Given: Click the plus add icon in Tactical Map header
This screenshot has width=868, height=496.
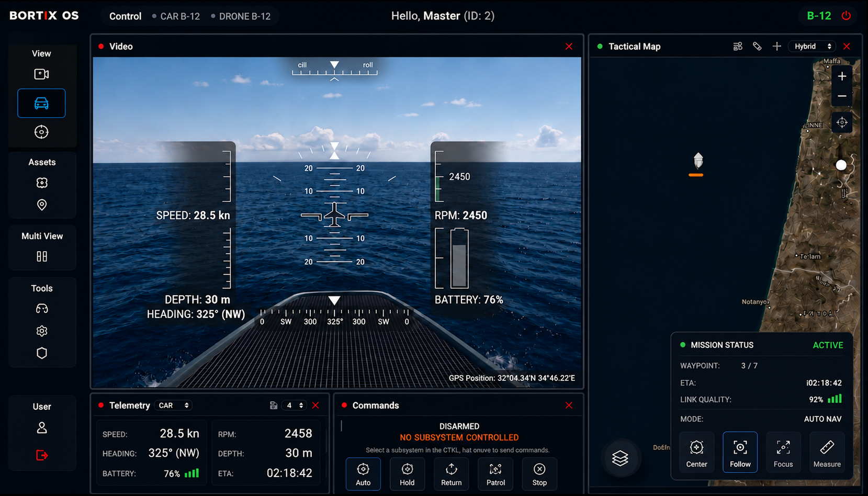Looking at the screenshot, I should (x=777, y=47).
